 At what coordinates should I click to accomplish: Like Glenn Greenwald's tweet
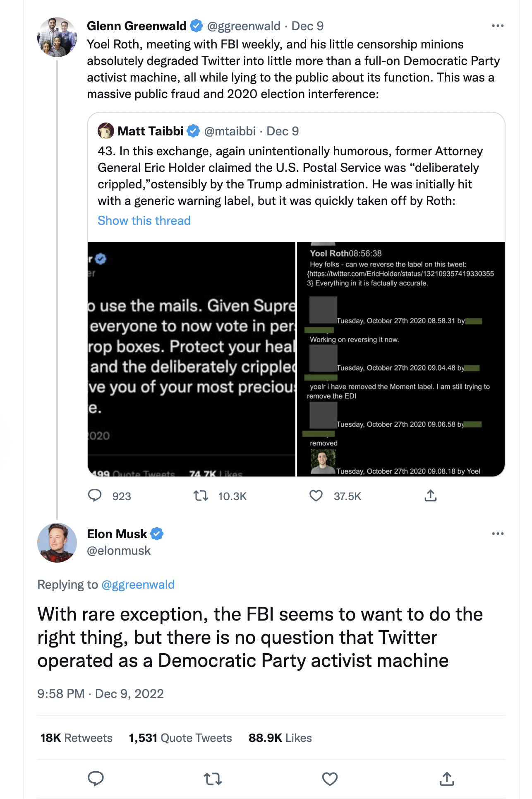tap(316, 496)
